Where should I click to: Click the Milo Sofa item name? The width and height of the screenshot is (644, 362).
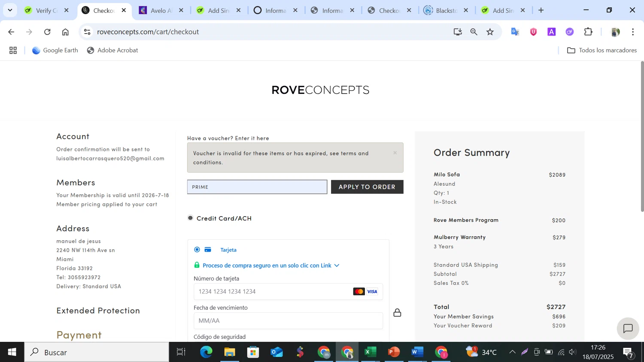[447, 175]
